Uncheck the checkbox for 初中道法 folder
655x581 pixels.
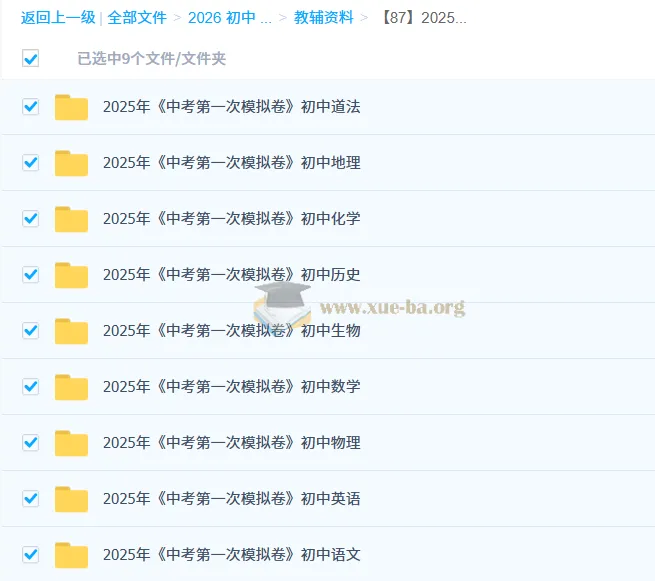[30, 107]
